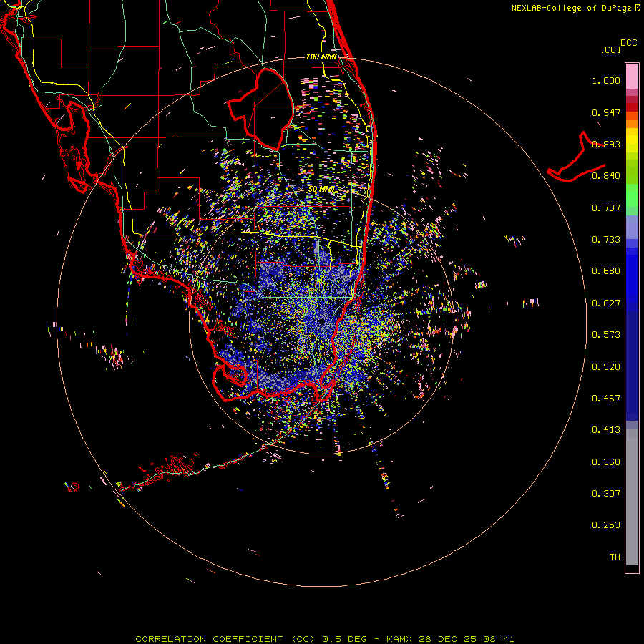Click the 0.360 legend value

[606, 462]
